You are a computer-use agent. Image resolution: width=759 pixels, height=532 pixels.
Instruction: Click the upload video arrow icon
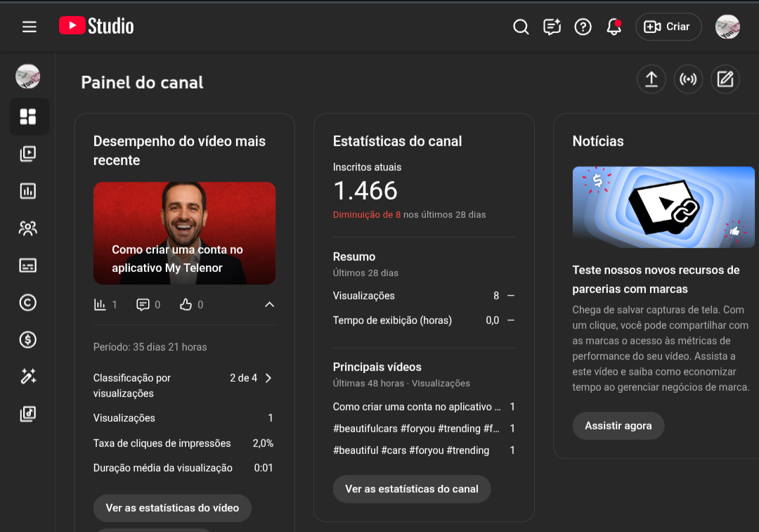651,79
